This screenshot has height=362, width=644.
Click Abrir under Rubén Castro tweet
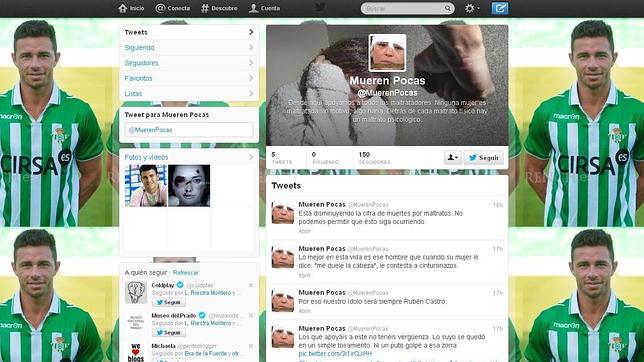click(304, 311)
